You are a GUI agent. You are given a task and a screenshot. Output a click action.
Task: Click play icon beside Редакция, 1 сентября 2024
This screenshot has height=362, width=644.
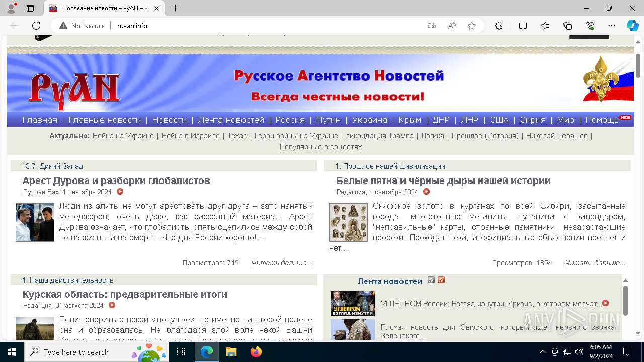(x=426, y=192)
